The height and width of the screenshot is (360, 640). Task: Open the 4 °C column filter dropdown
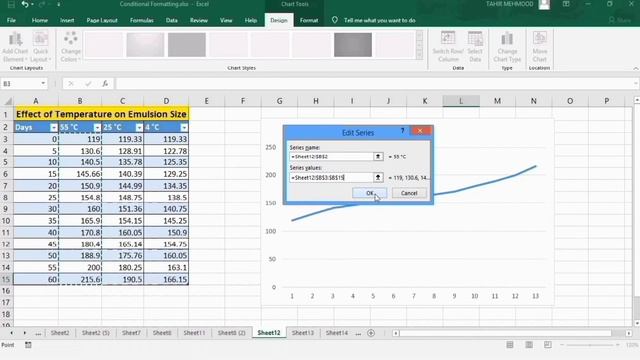click(x=184, y=128)
